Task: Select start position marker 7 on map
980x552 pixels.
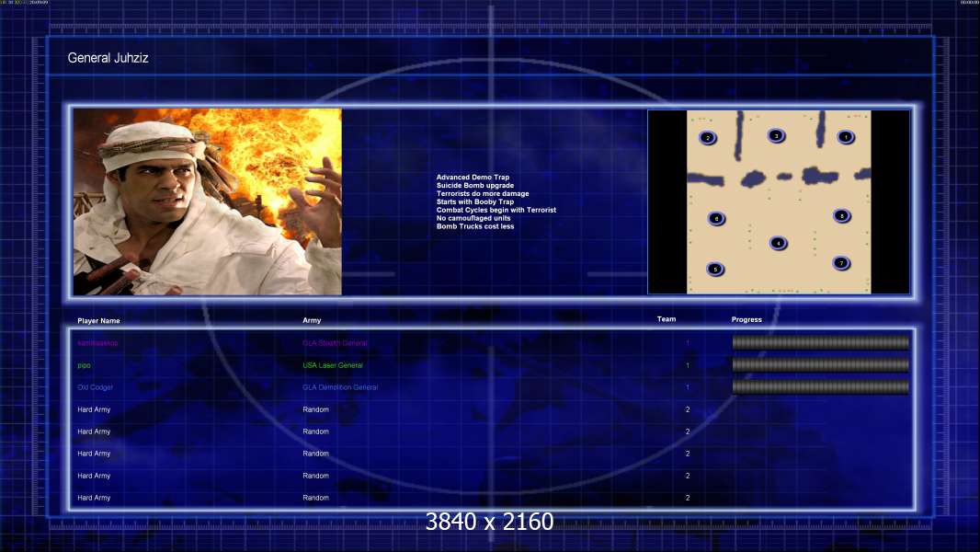Action: point(841,263)
